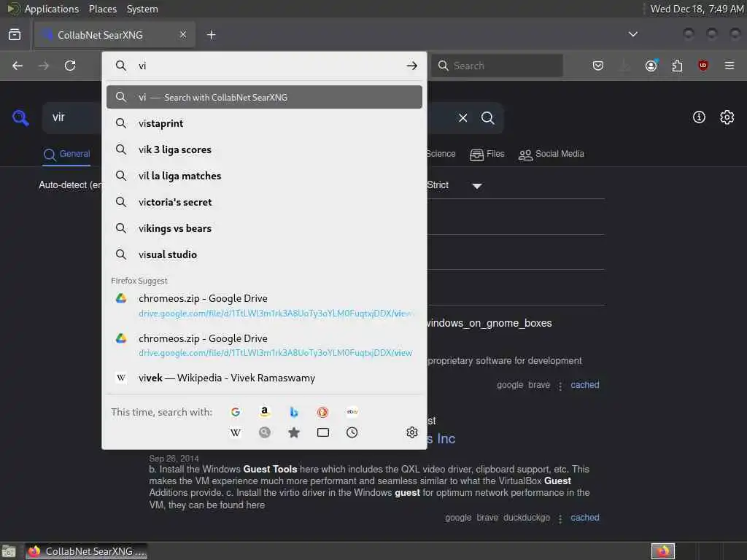Choose the 'victoria's secret' suggestion
Viewport: 747px width, 560px height.
coord(264,202)
